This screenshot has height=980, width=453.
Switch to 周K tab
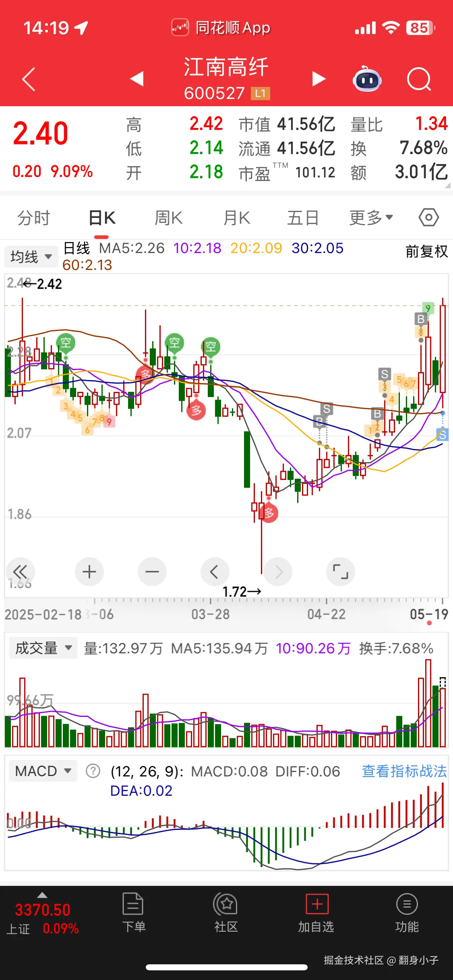coord(169,218)
